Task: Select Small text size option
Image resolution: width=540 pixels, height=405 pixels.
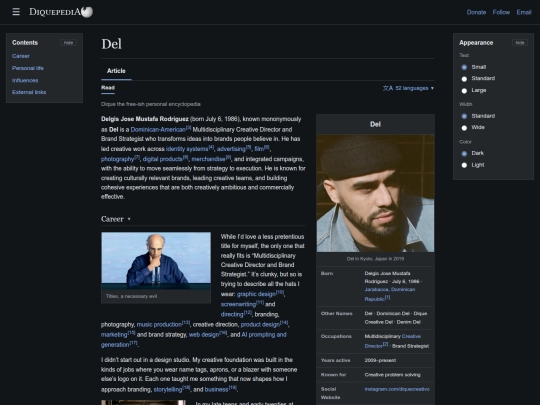Action: 464,67
